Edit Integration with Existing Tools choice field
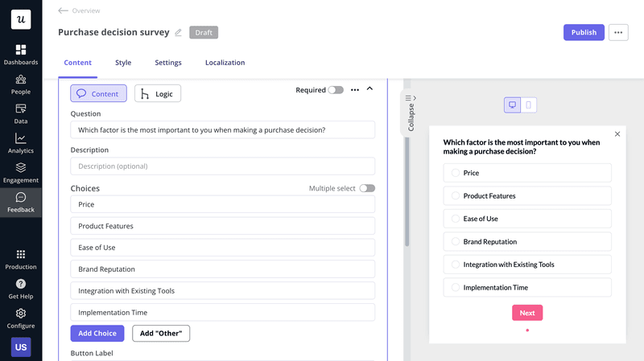The height and width of the screenshot is (361, 644). (x=223, y=291)
